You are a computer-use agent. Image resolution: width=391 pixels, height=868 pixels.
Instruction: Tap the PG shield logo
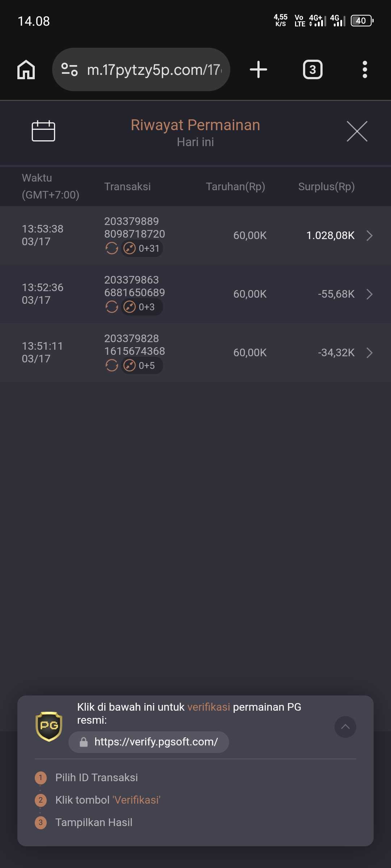(49, 726)
